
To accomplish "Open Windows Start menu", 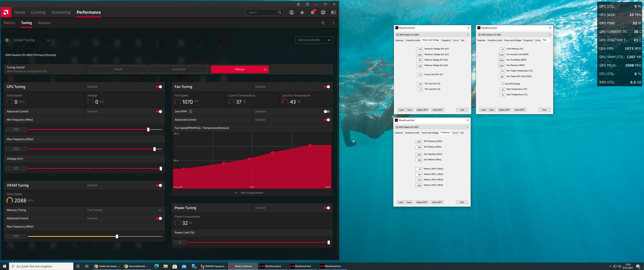I will pos(4,266).
